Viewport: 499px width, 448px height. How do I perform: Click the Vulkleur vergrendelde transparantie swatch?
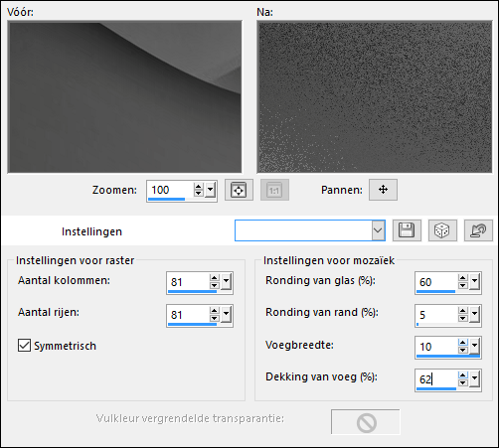pyautogui.click(x=366, y=422)
